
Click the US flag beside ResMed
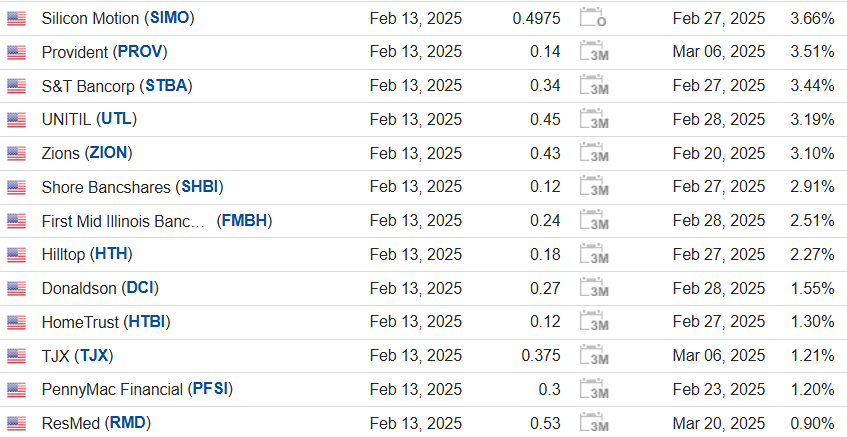(16, 423)
